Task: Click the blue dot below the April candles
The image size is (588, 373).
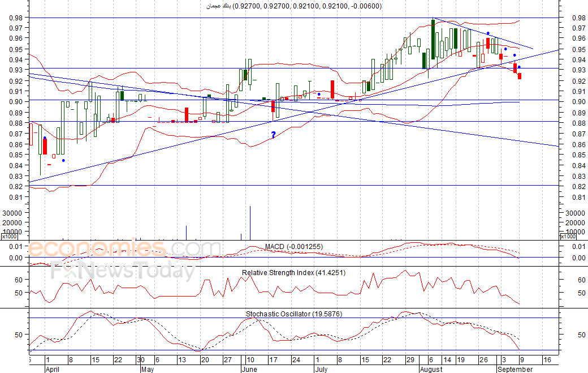Action: (x=63, y=160)
